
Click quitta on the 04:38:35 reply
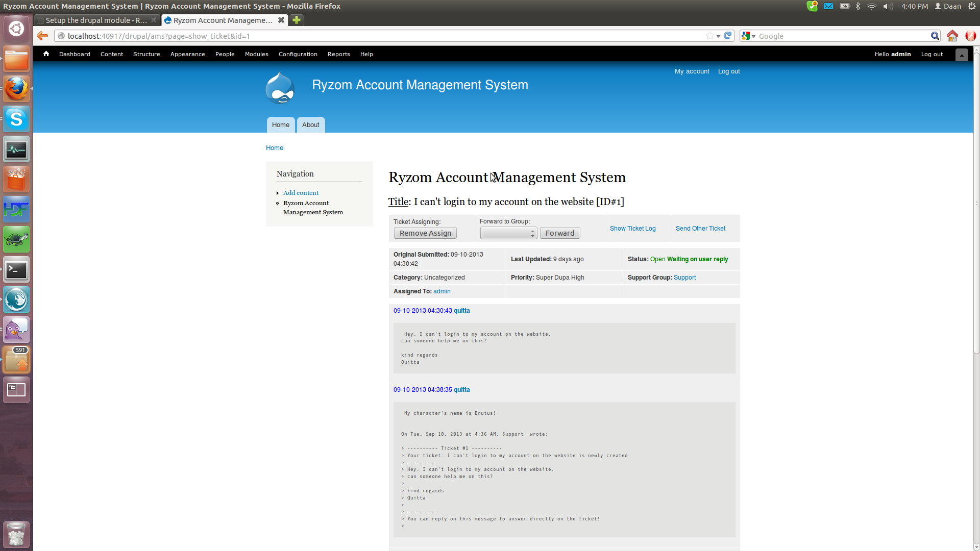(x=461, y=390)
